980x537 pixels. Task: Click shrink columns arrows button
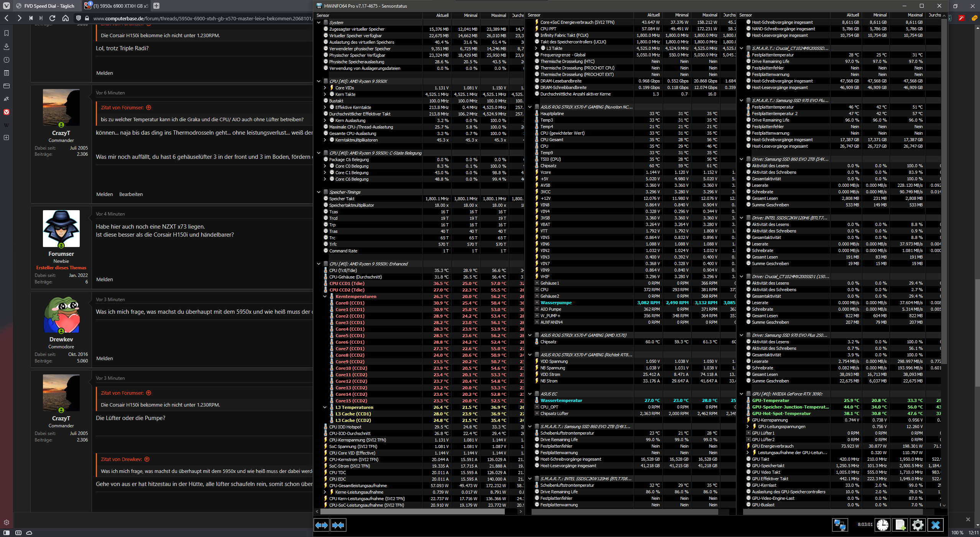pyautogui.click(x=338, y=525)
